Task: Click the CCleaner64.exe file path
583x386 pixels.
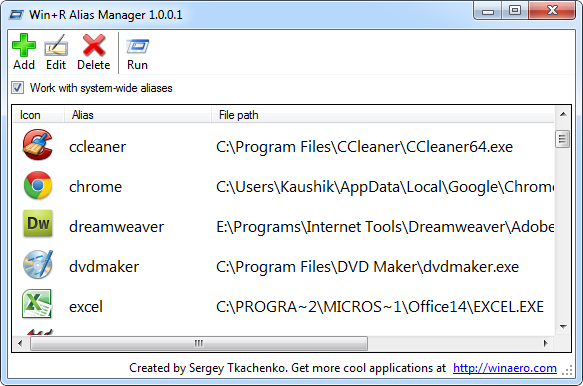Action: coord(364,147)
